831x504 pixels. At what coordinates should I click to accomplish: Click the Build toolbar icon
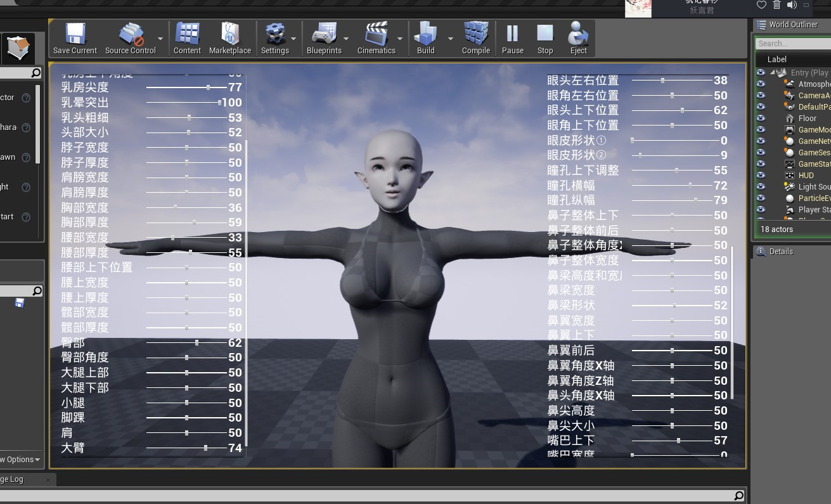(425, 38)
